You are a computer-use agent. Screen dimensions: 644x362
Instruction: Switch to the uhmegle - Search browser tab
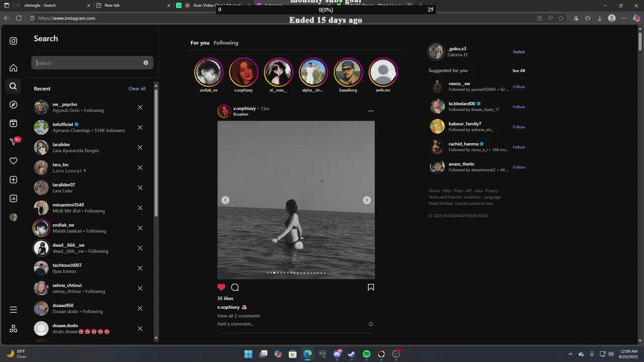pos(53,6)
